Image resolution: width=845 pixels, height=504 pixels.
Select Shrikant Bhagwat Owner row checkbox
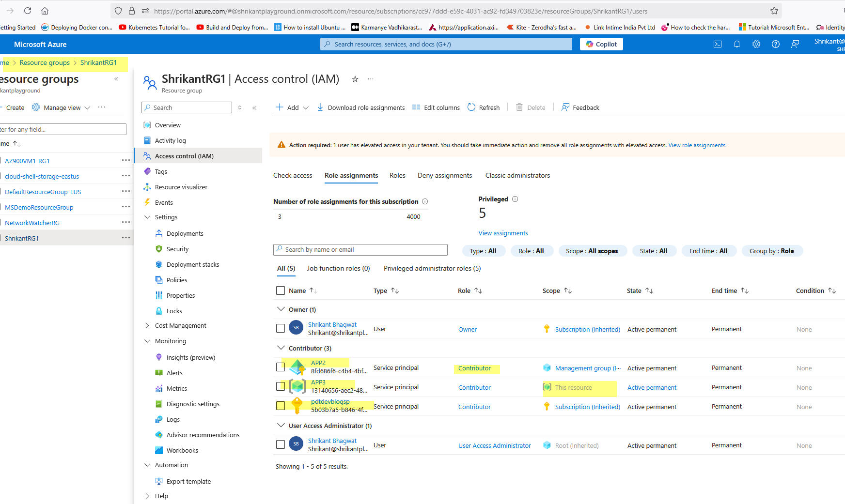(x=280, y=328)
